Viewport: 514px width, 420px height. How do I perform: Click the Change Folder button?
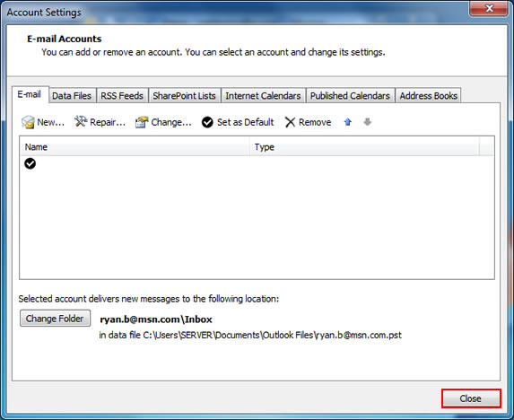pos(55,319)
